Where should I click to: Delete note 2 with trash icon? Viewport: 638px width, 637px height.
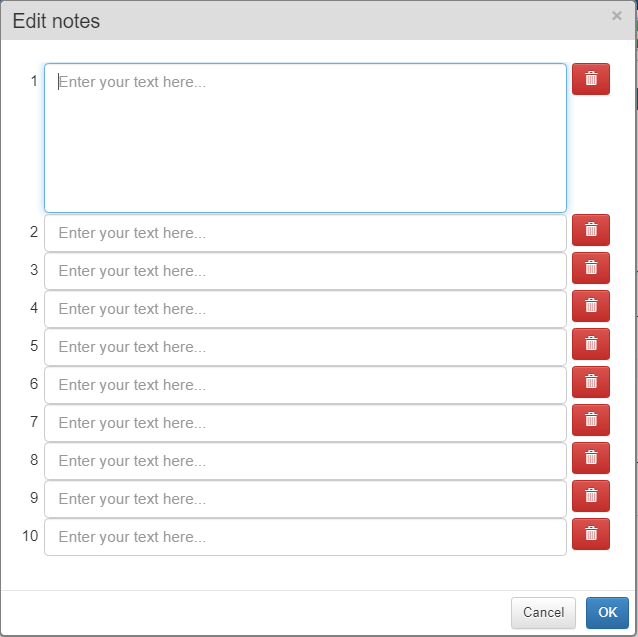(x=590, y=230)
